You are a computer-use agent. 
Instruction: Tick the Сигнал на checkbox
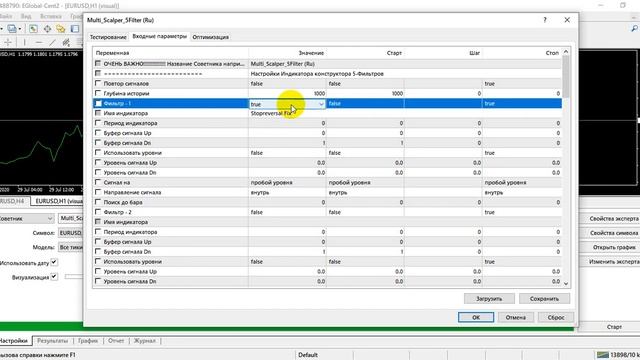(98, 182)
